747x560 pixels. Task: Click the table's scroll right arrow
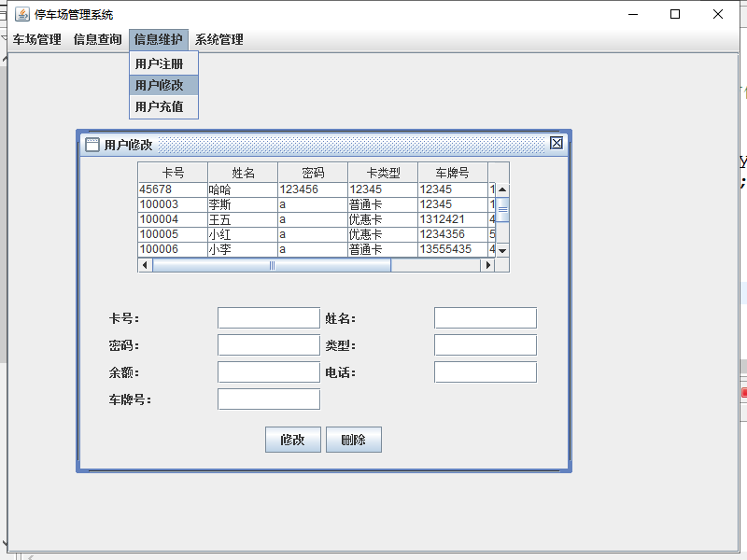[x=487, y=265]
